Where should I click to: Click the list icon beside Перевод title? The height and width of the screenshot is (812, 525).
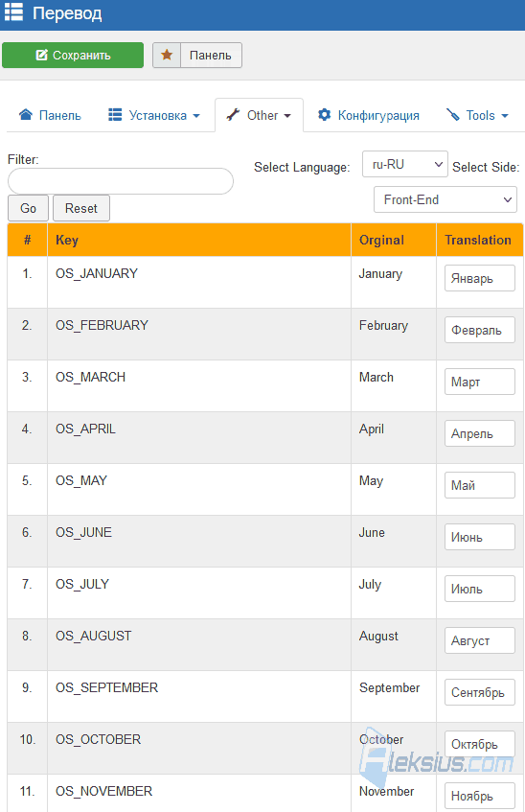pos(13,12)
